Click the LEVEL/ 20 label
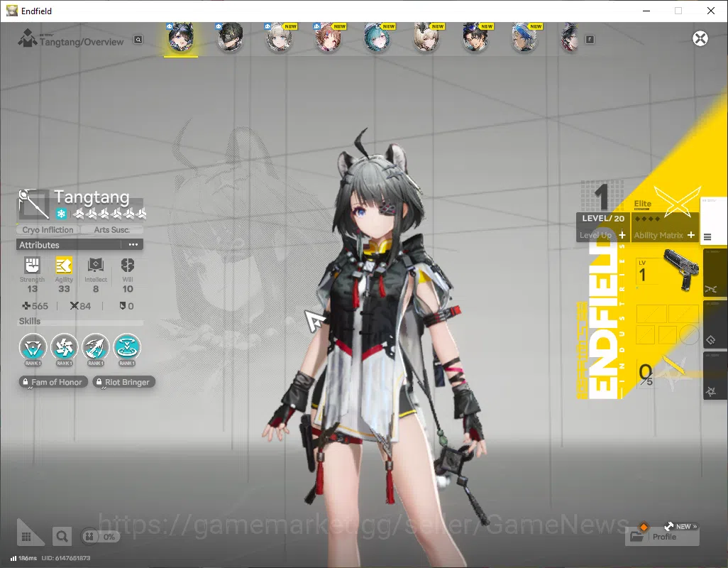Screen dimensions: 728x568 click(603, 218)
